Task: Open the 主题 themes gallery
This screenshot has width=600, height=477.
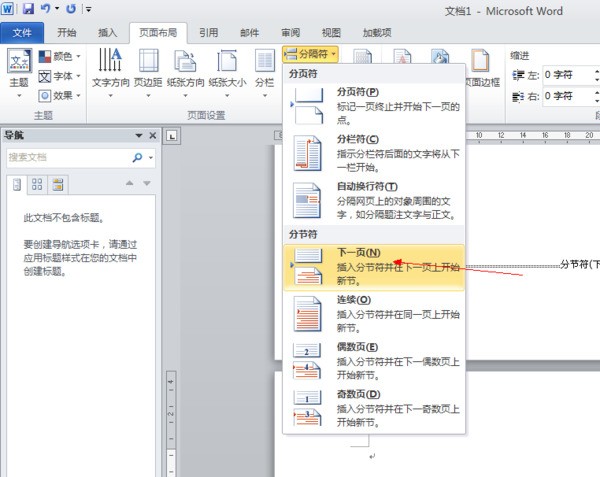Action: point(19,73)
